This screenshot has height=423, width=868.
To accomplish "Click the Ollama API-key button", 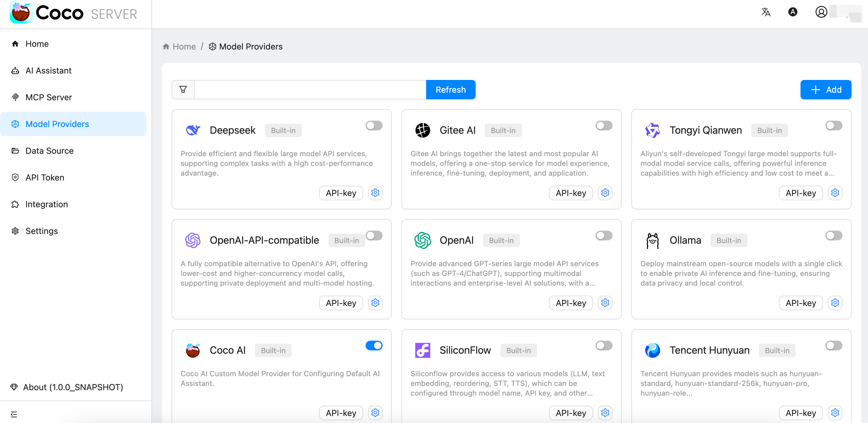I will point(800,303).
